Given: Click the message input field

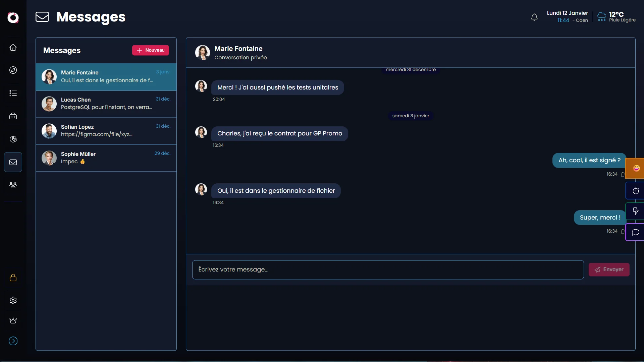Looking at the screenshot, I should [x=387, y=269].
